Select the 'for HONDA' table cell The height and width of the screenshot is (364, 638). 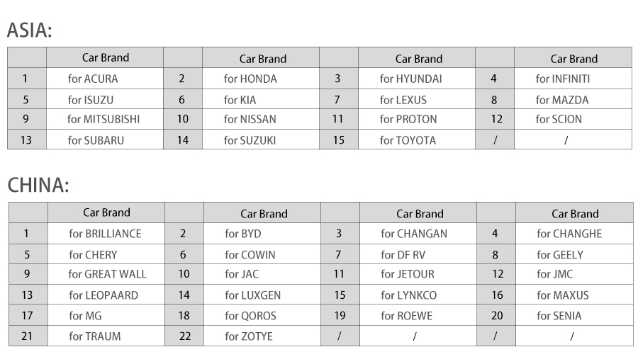pos(261,79)
